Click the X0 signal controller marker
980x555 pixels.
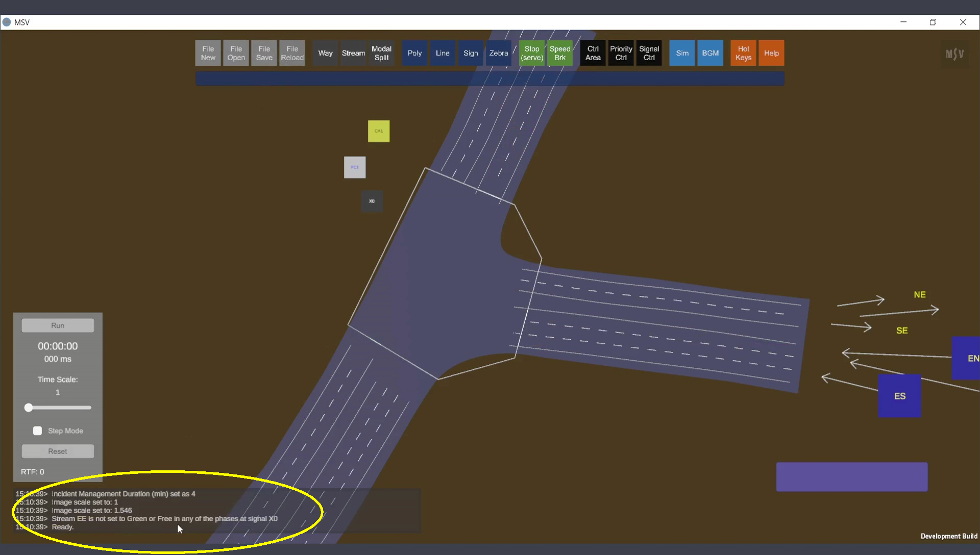tap(372, 201)
